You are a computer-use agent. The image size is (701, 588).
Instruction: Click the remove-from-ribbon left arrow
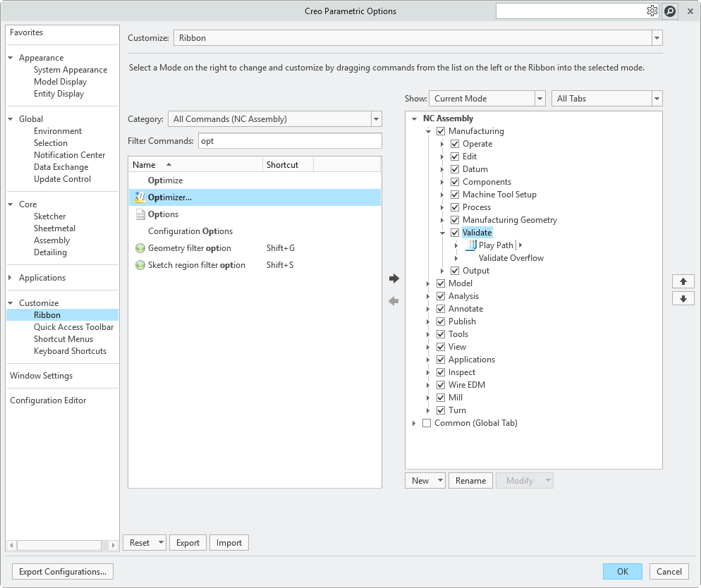394,301
